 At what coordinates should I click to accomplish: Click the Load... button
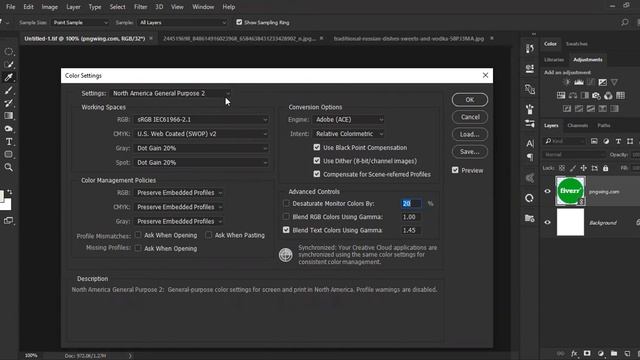(x=470, y=134)
